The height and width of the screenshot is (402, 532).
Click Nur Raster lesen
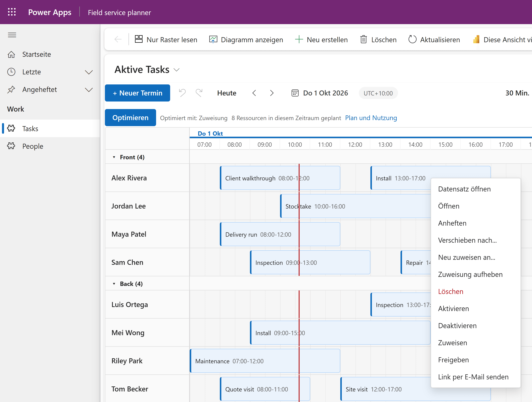click(x=166, y=40)
